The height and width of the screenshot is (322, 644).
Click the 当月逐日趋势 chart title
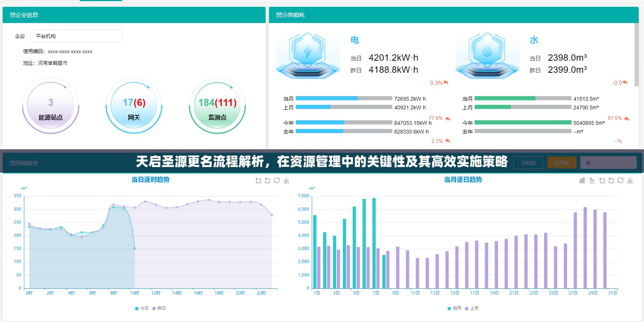pos(463,180)
